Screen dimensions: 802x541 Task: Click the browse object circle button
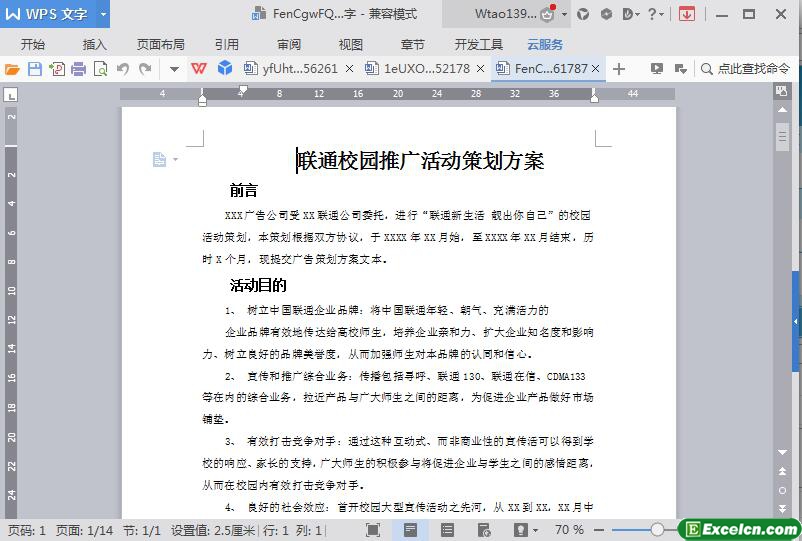tap(783, 490)
